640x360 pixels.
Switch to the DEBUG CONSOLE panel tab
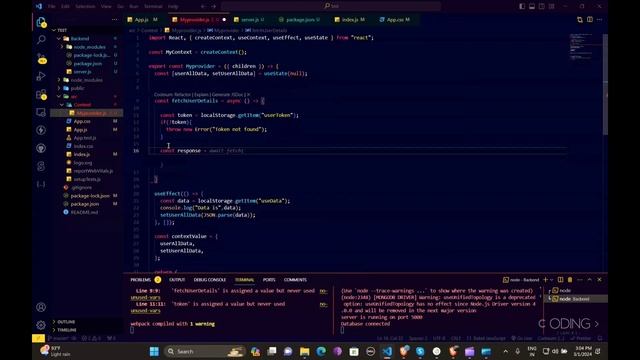tap(209, 280)
